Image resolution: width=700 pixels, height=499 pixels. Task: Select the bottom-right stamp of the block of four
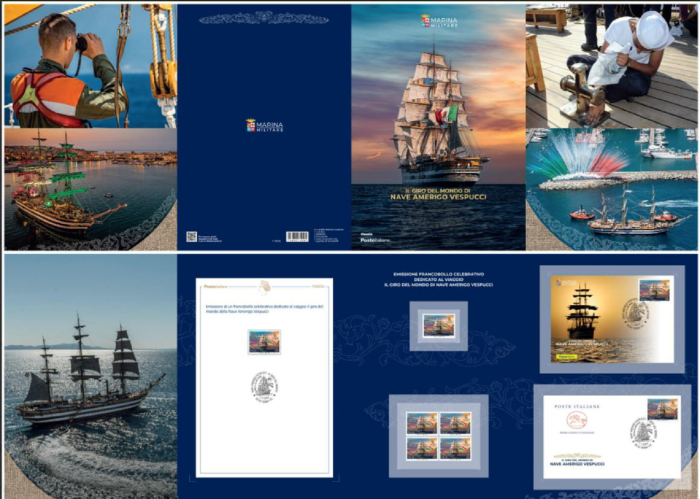[x=455, y=449]
